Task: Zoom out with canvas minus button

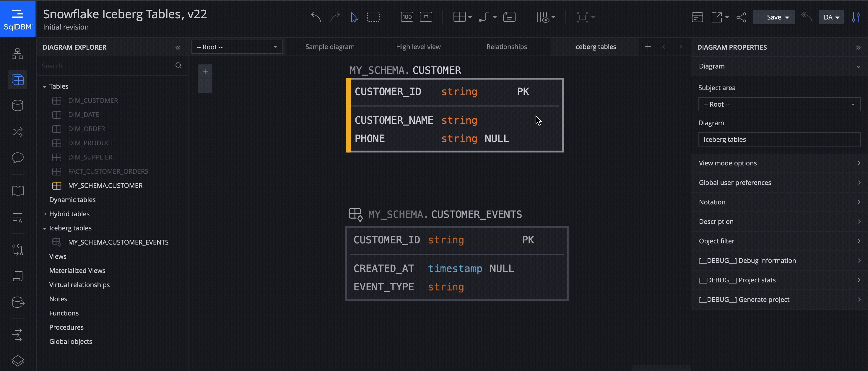Action: click(x=205, y=86)
